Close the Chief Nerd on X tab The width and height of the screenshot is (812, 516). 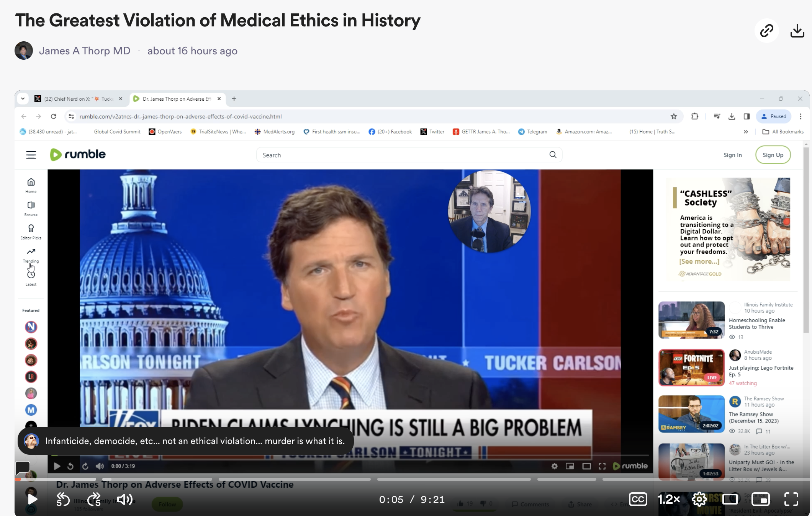(x=121, y=99)
